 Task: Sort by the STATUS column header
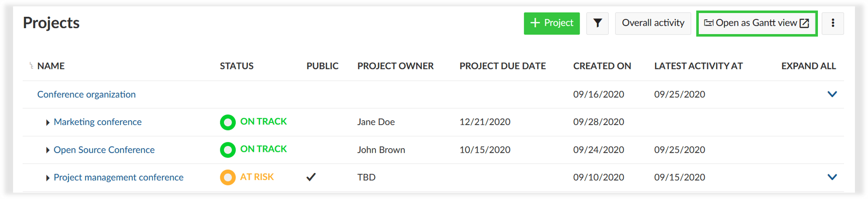[x=237, y=66]
